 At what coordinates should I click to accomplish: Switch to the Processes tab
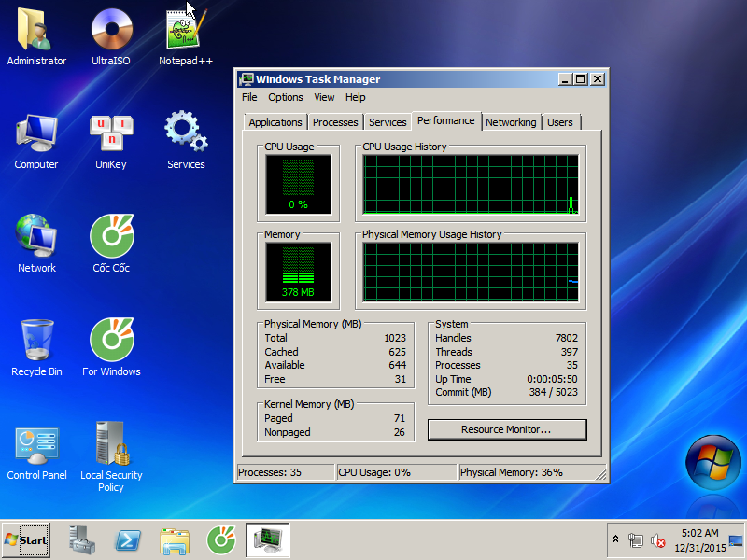[x=335, y=122]
